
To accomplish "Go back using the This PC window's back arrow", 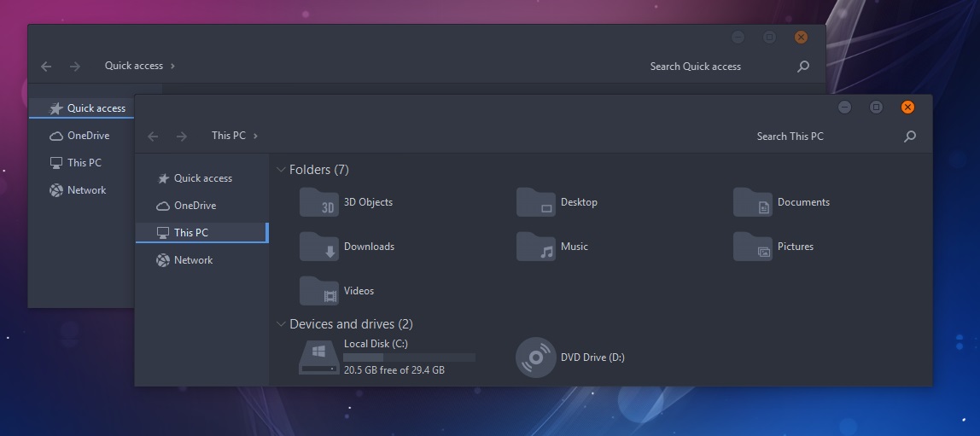I will [x=153, y=137].
